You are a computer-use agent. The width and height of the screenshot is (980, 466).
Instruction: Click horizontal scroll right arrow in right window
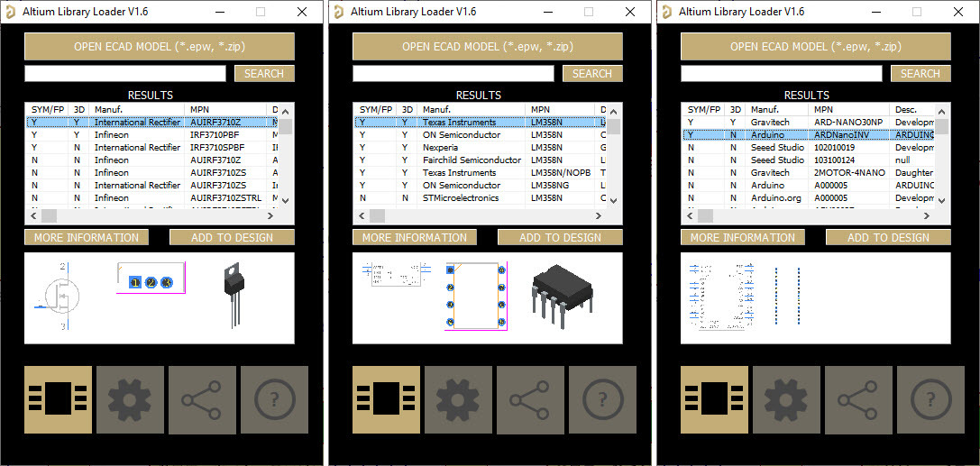pyautogui.click(x=926, y=215)
